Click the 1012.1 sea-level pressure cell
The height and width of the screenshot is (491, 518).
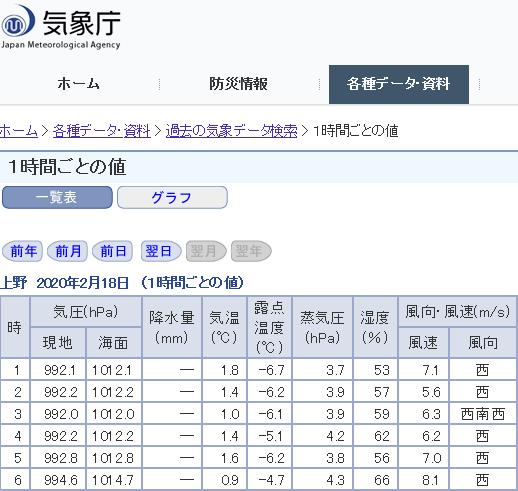pyautogui.click(x=114, y=369)
